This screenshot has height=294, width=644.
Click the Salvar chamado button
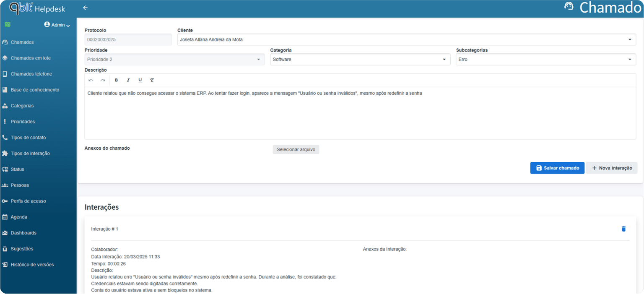click(557, 168)
